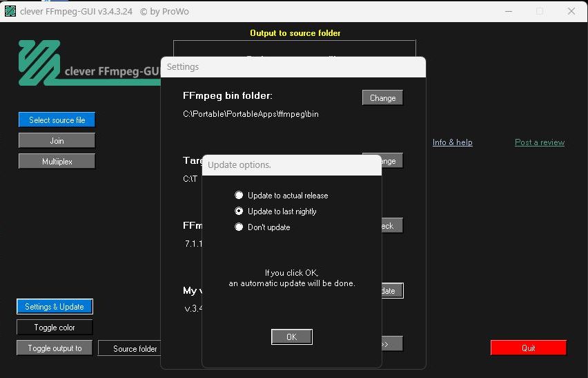Confirm update with the OK button
Image resolution: width=588 pixels, height=378 pixels.
(291, 337)
